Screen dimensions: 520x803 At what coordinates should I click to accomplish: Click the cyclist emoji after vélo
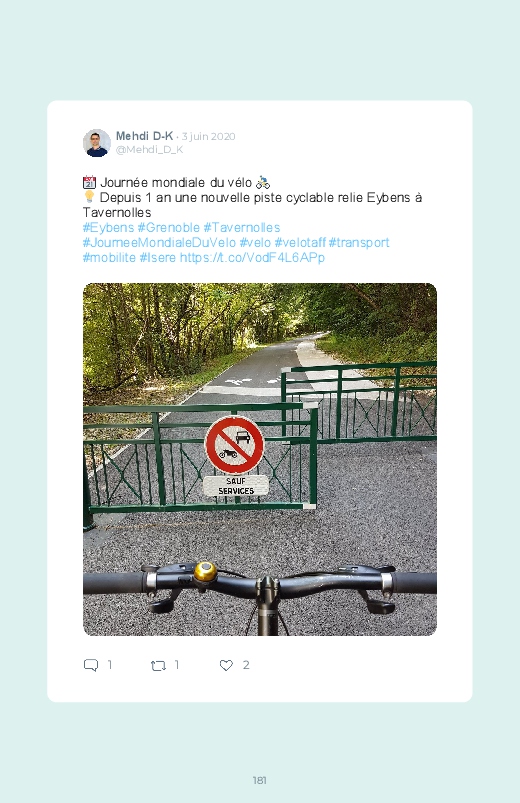[x=263, y=182]
